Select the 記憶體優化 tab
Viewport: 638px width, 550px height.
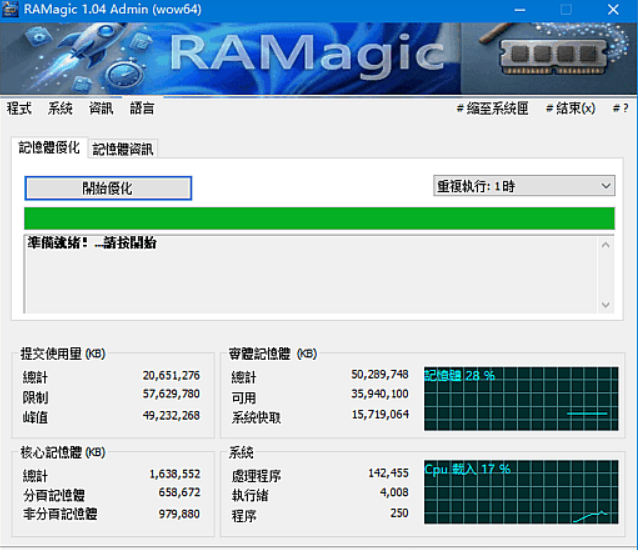coord(49,148)
